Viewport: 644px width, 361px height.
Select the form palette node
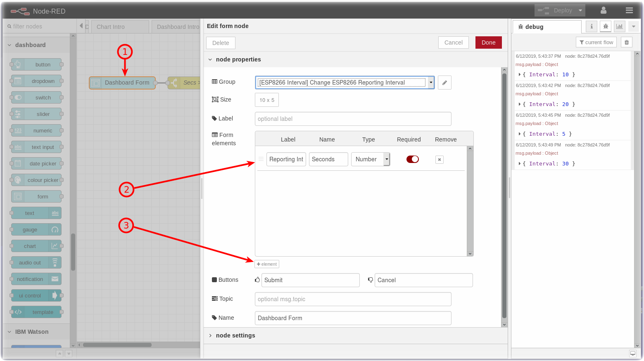[x=36, y=196]
